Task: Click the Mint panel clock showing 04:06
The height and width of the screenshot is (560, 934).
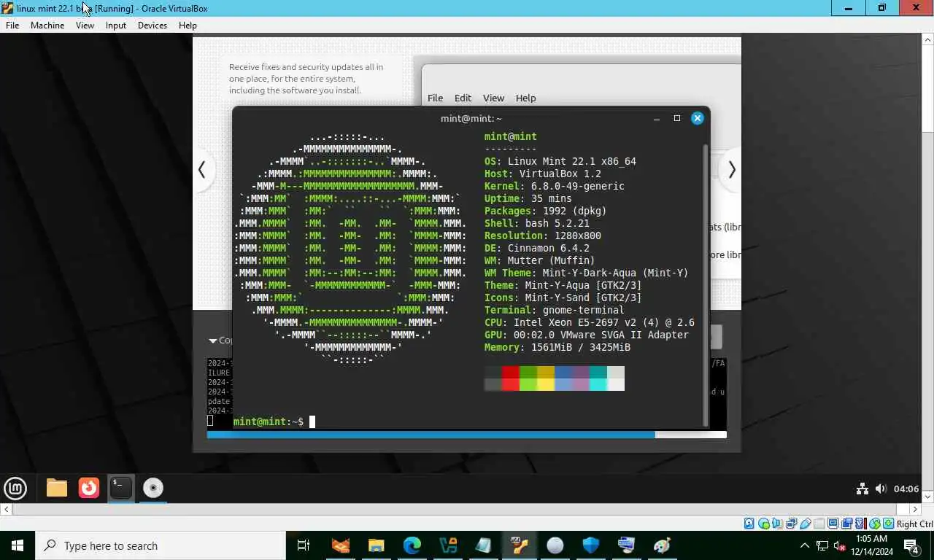Action: pos(906,489)
